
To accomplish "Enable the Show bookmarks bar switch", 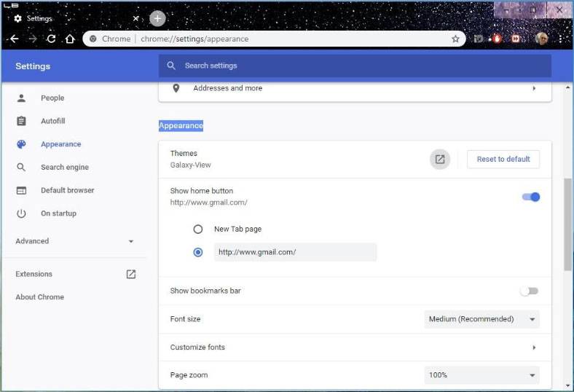I will pyautogui.click(x=530, y=291).
